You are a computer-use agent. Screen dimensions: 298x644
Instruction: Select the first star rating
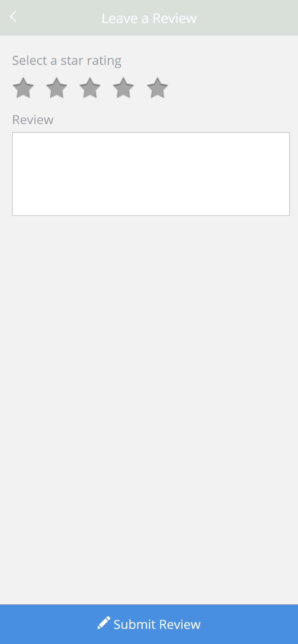click(x=23, y=88)
